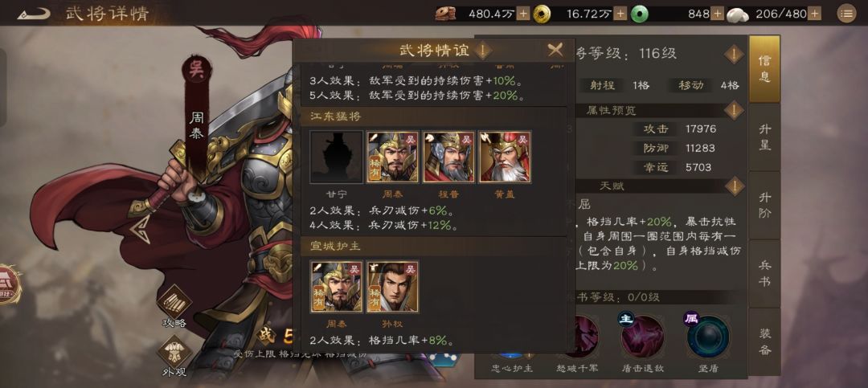Screen dimensions: 868x388
Task: Open the 外观 appearance icon
Action: (174, 356)
